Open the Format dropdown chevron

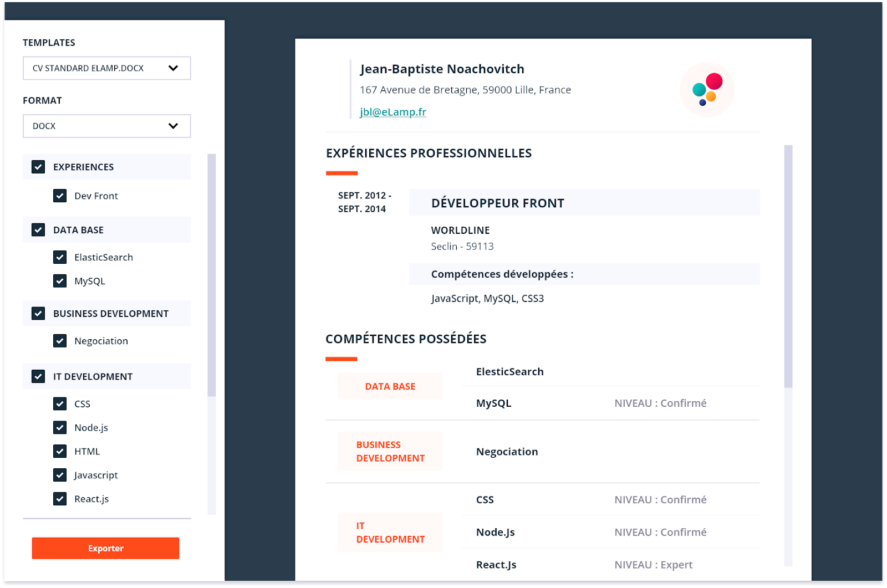point(173,126)
